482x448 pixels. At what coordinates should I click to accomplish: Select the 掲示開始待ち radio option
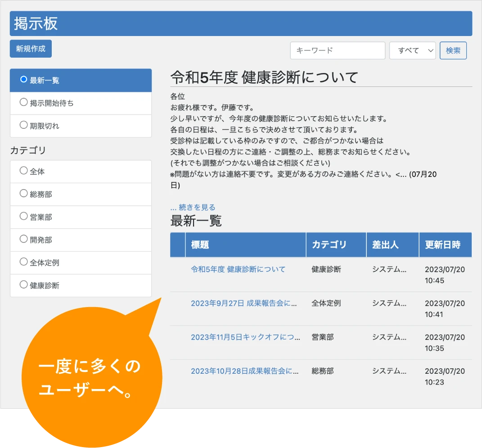point(24,103)
